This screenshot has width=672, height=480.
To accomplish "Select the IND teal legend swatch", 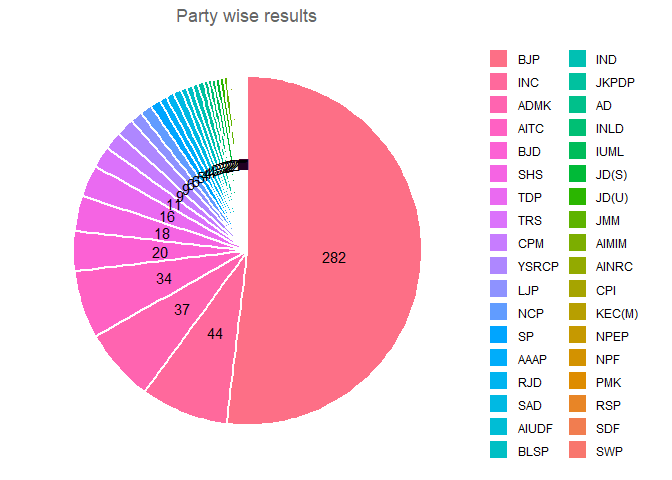I will pyautogui.click(x=577, y=60).
